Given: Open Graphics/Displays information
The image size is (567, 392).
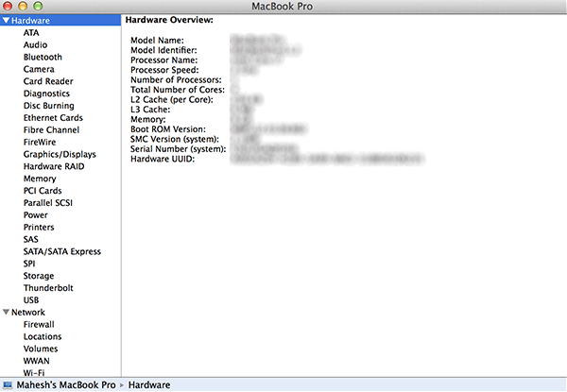Looking at the screenshot, I should coord(60,154).
